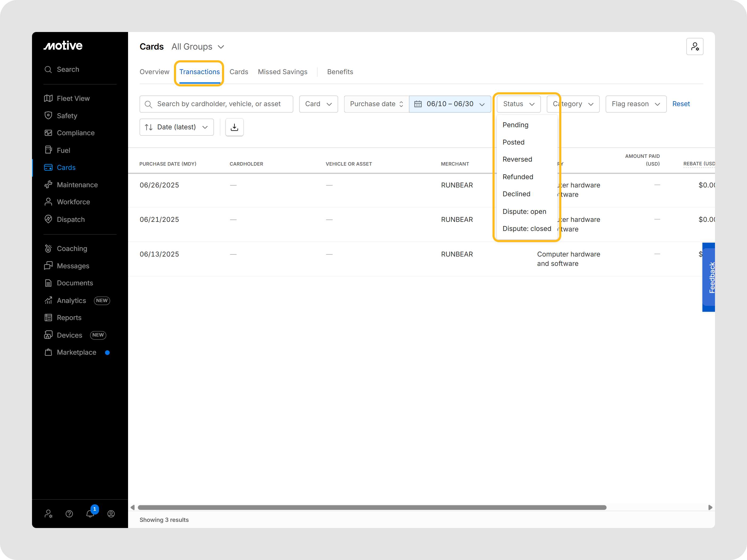Open the Compliance section
The height and width of the screenshot is (560, 747).
[76, 133]
